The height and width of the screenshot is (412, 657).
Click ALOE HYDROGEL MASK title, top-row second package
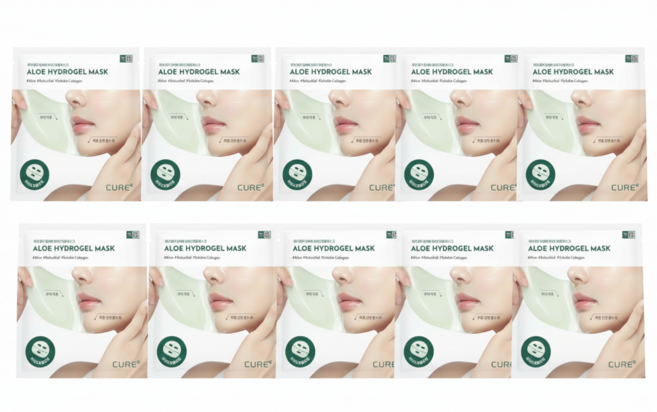point(199,72)
